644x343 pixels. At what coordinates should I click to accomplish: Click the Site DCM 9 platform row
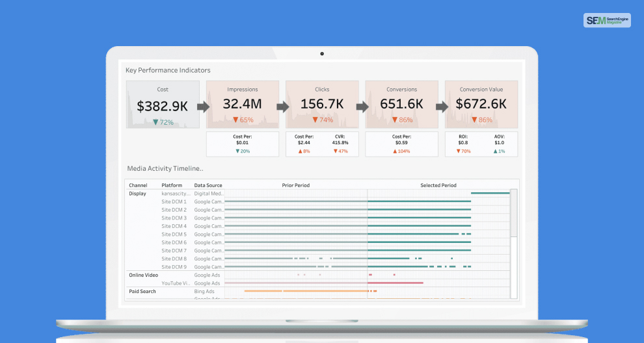[174, 267]
